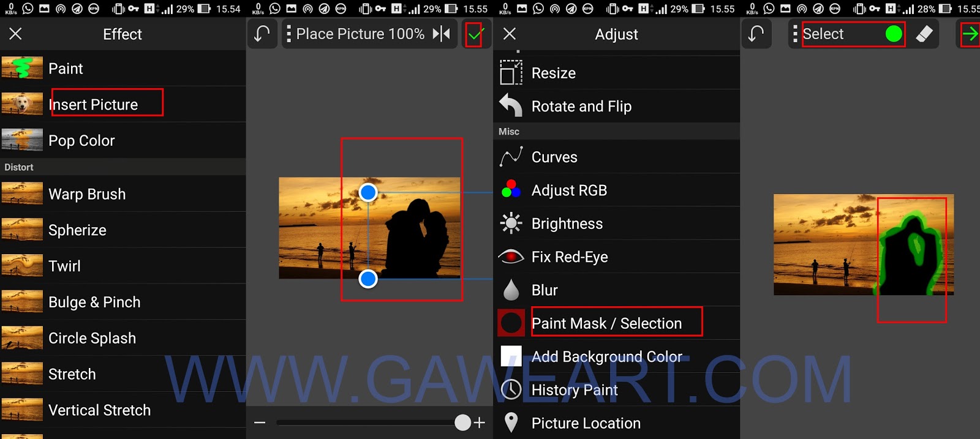Viewport: 980px width, 439px height.
Task: Select the Pop Color effect thumbnail
Action: [22, 140]
